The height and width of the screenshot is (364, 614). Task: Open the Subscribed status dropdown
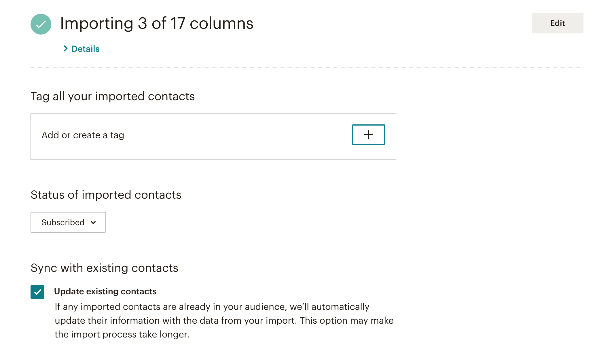(x=68, y=222)
